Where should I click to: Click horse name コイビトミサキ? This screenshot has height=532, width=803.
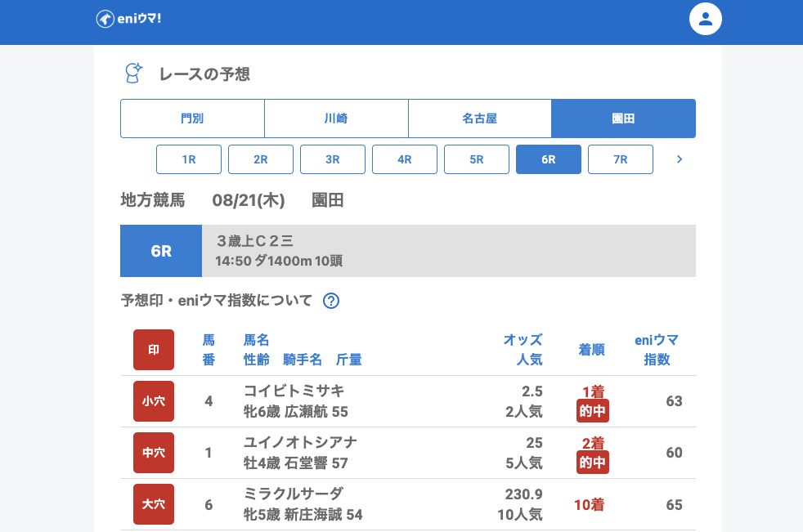(x=294, y=391)
